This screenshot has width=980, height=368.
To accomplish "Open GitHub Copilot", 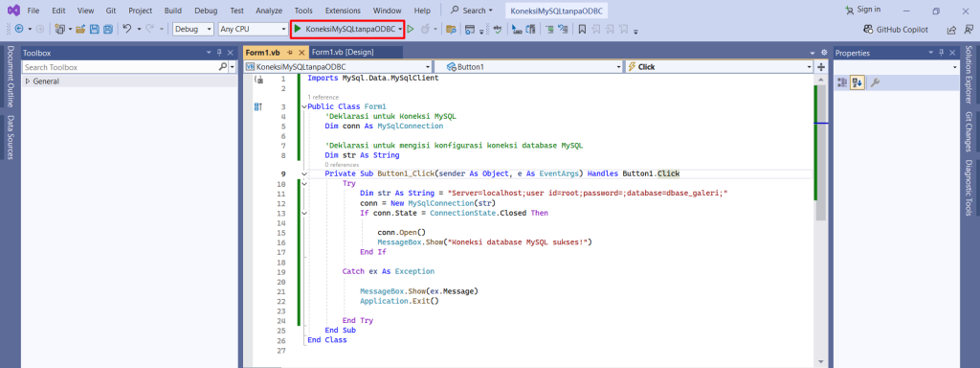I will click(896, 30).
